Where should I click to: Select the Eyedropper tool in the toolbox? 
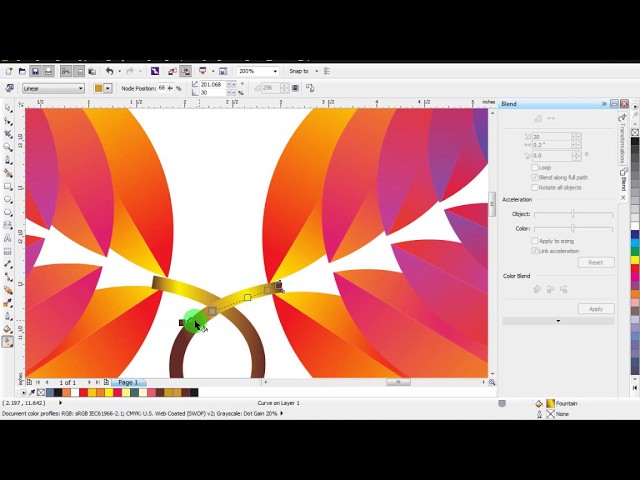point(8,303)
